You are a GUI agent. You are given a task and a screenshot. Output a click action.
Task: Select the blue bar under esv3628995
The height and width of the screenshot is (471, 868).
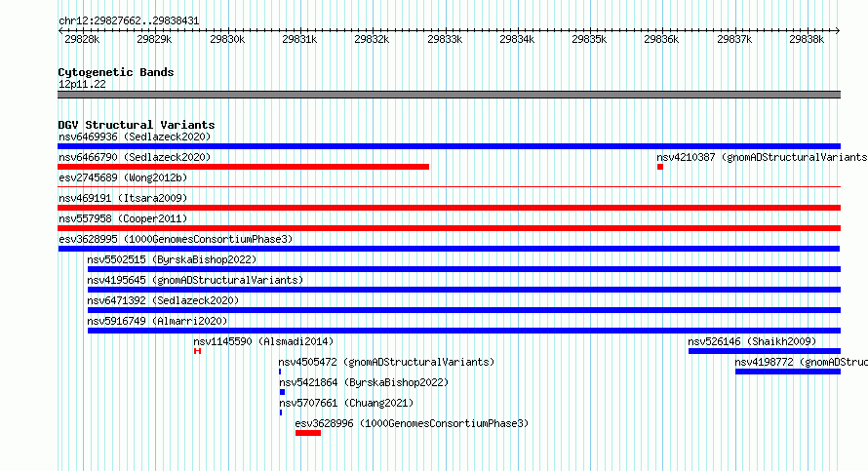pos(449,249)
